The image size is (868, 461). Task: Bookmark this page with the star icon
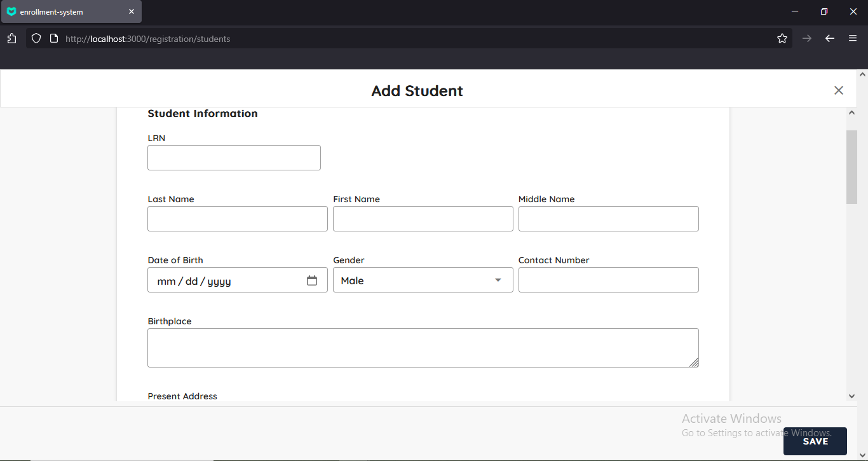(782, 39)
